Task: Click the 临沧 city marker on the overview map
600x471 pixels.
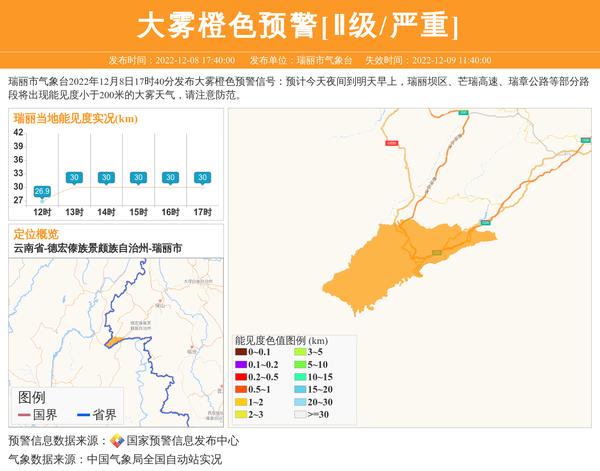Action: pos(192,347)
